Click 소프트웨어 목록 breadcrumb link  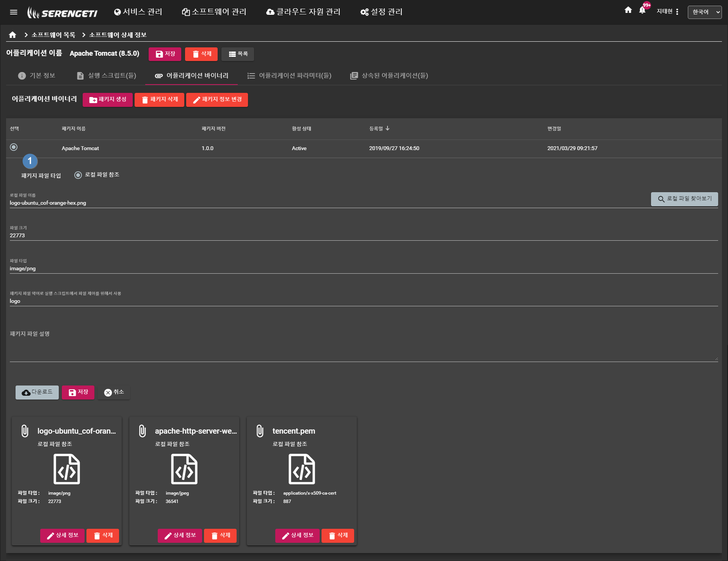click(x=53, y=35)
